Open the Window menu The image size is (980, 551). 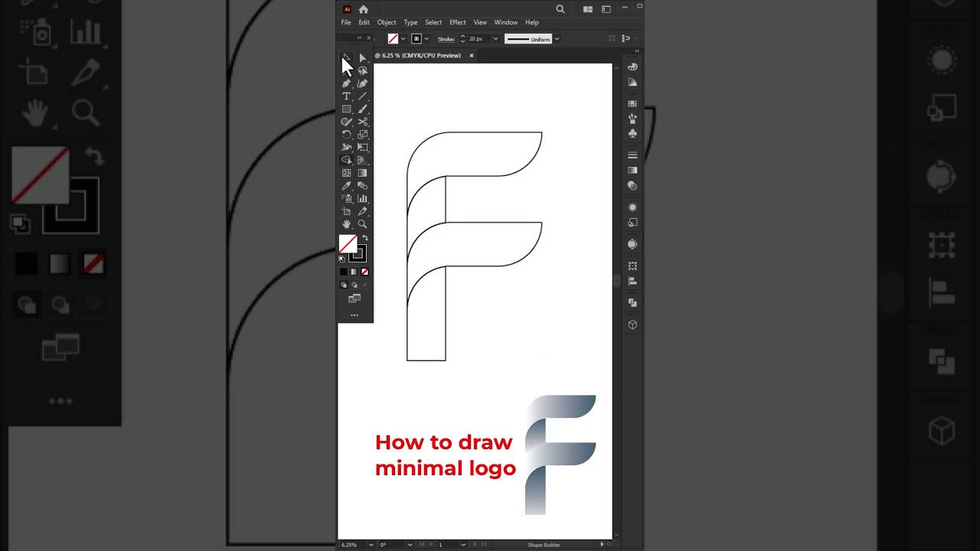[506, 22]
